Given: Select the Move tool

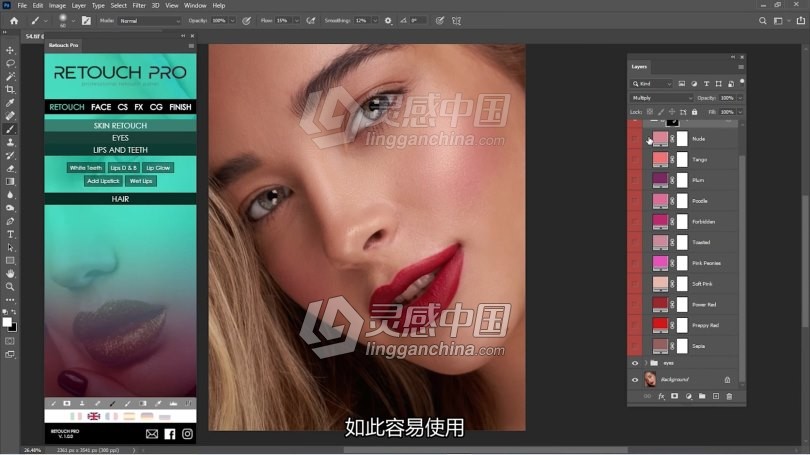Looking at the screenshot, I should pos(10,50).
